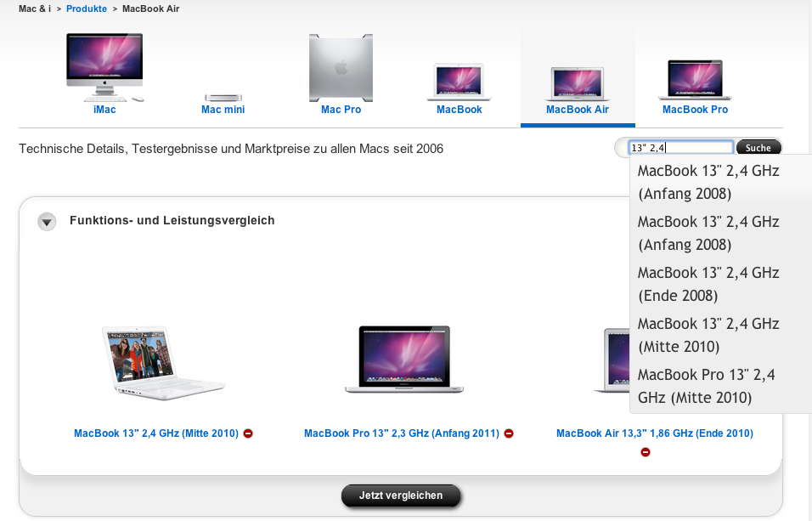Screen dimensions: 812x521
Task: Open MacBook Pro 13" 2,3 GHz (Anfang 2011) link
Action: pos(402,433)
